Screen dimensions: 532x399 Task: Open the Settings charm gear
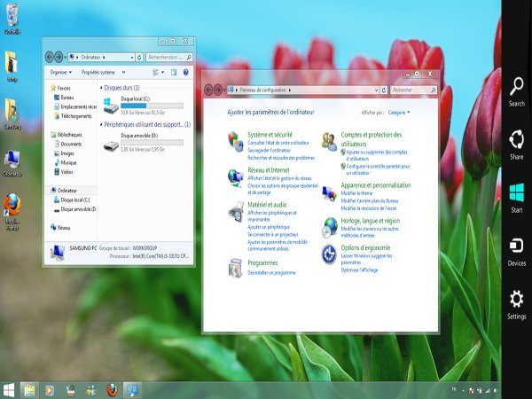(516, 299)
